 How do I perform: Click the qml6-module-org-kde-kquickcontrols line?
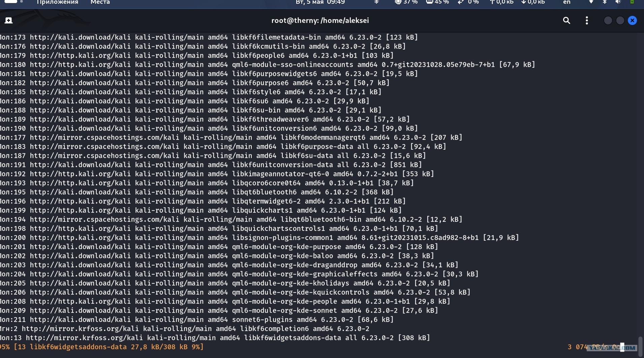[x=235, y=292]
